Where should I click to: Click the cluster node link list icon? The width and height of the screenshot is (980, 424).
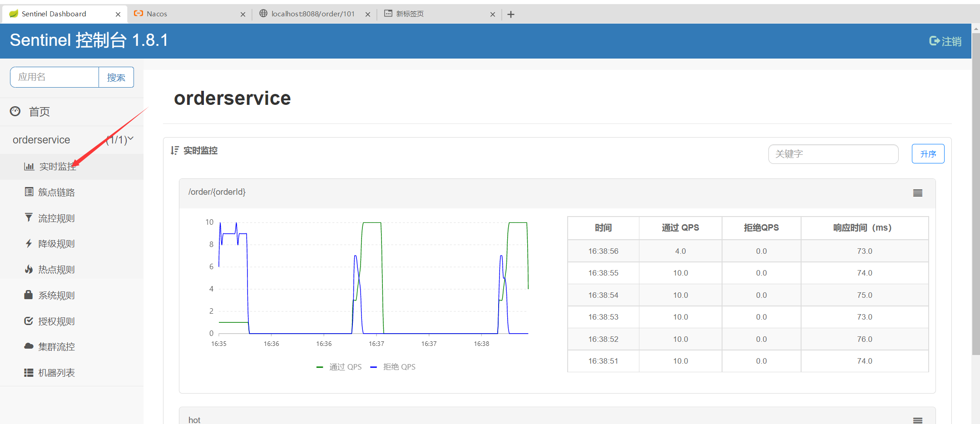click(x=29, y=192)
